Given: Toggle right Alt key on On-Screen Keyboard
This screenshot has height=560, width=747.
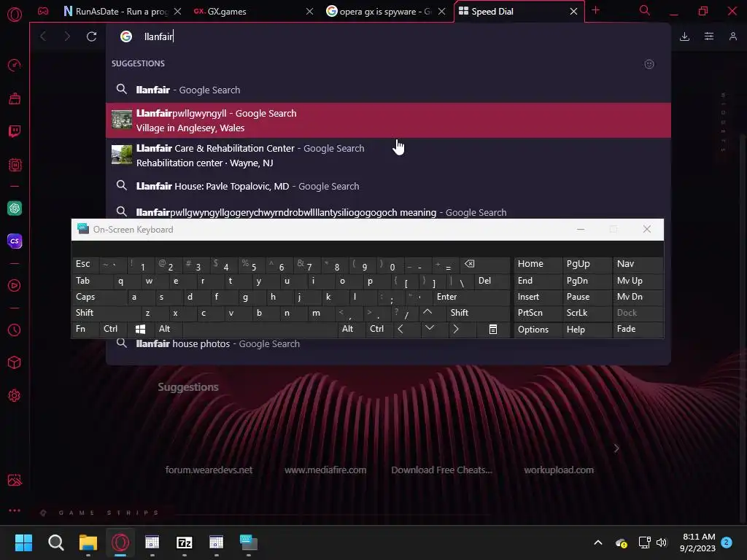Looking at the screenshot, I should tap(351, 329).
